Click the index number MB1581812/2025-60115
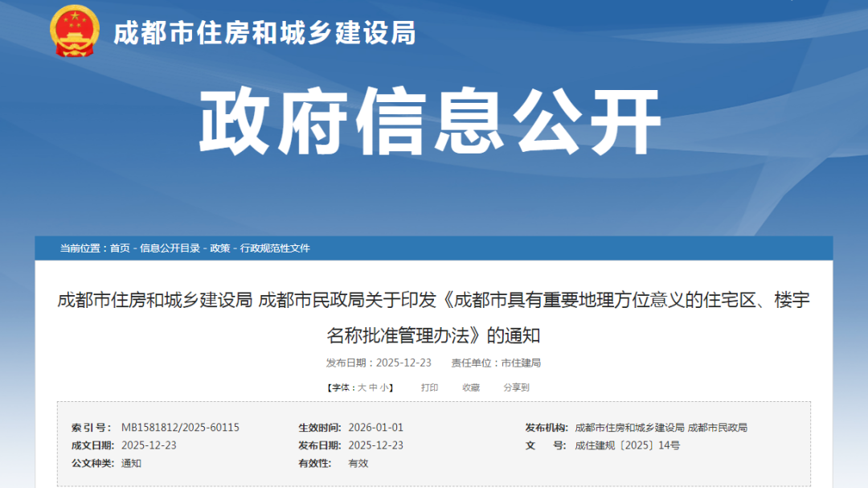868x488 pixels. click(180, 428)
